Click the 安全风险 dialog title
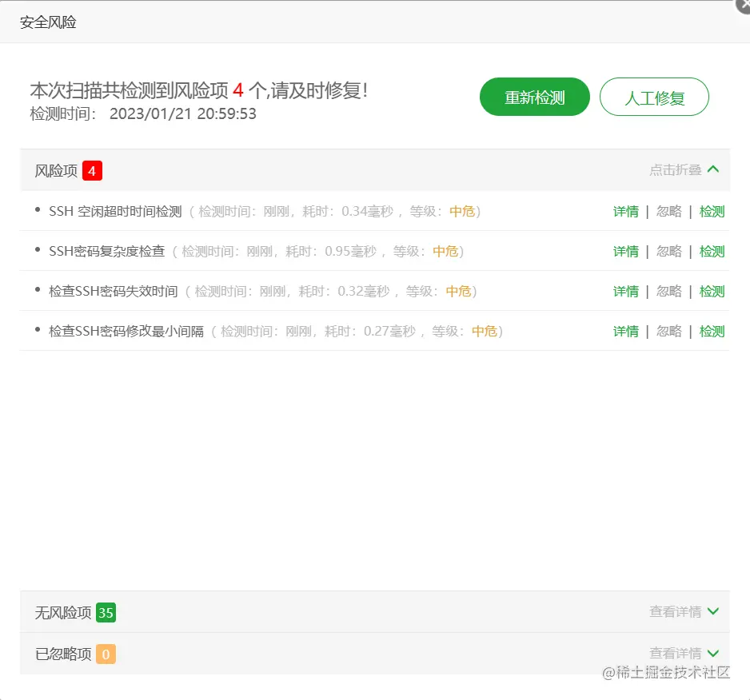The image size is (750, 700). point(48,22)
